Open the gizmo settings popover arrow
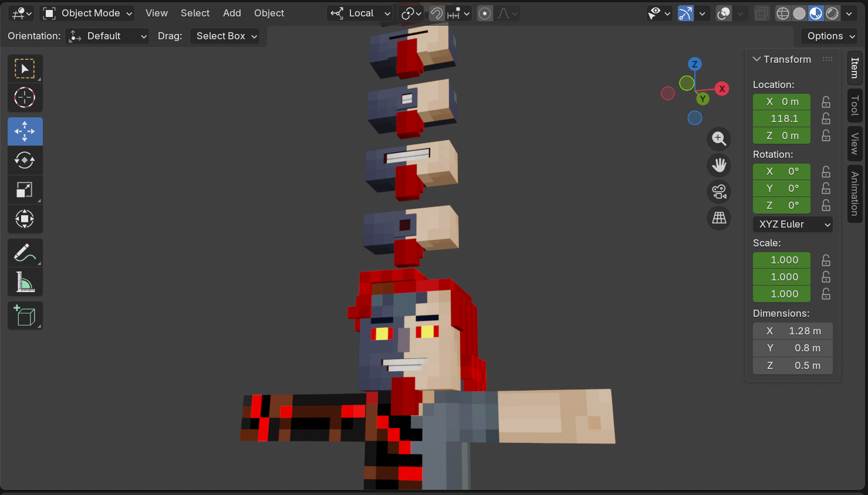 [702, 13]
